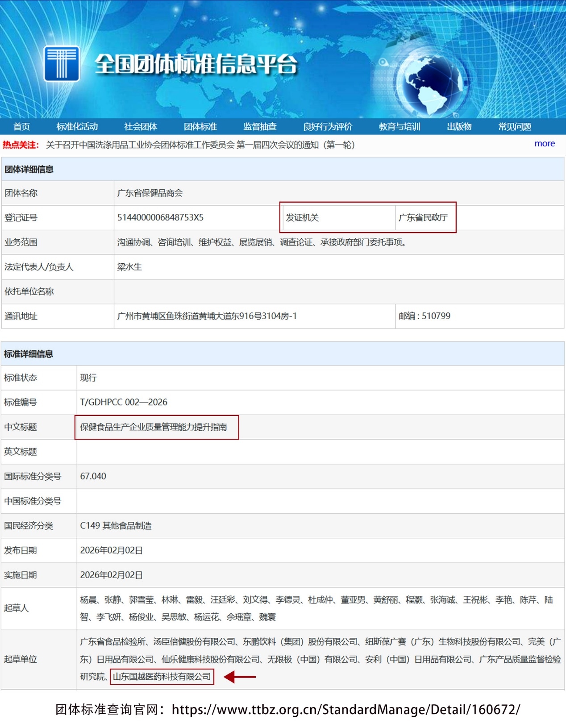This screenshot has width=566, height=728.
Task: Open 监督抽查 navigation tab
Action: (260, 127)
